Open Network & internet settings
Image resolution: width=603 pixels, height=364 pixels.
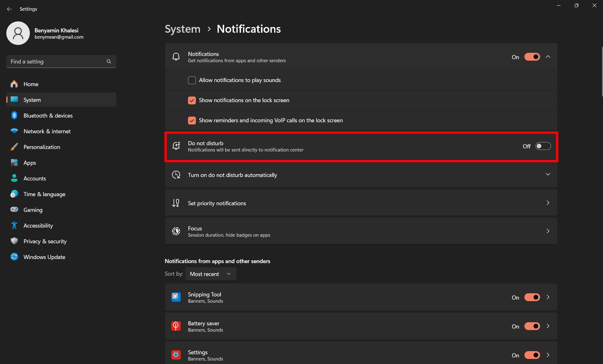[x=47, y=131]
